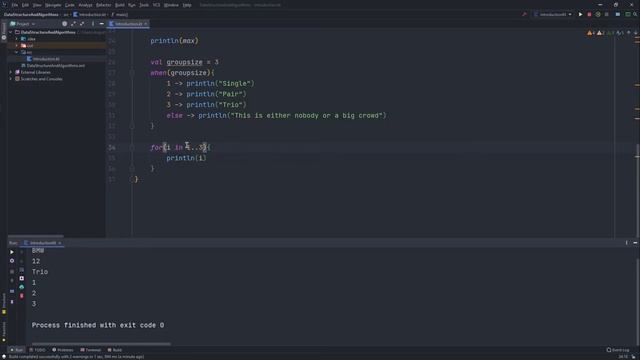The image size is (640, 360).
Task: Hide the Project panel with the minimize icon
Action: [x=102, y=24]
